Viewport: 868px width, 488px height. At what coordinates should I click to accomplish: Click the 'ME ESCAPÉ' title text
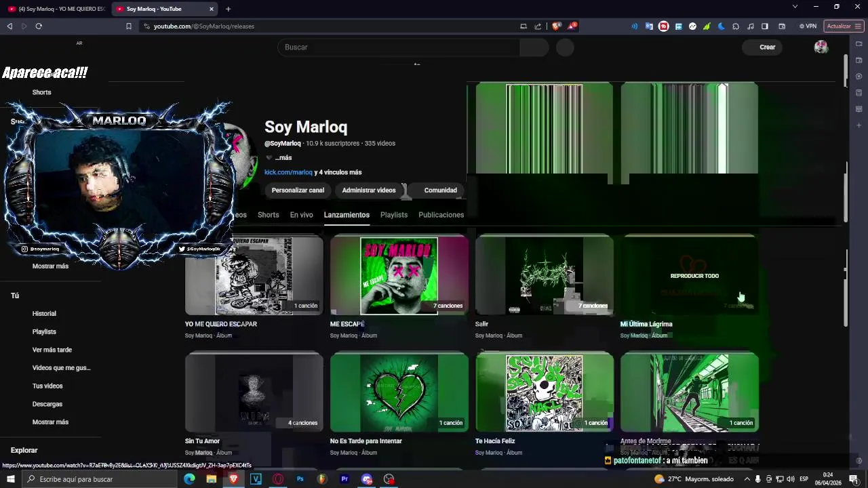[x=347, y=325]
